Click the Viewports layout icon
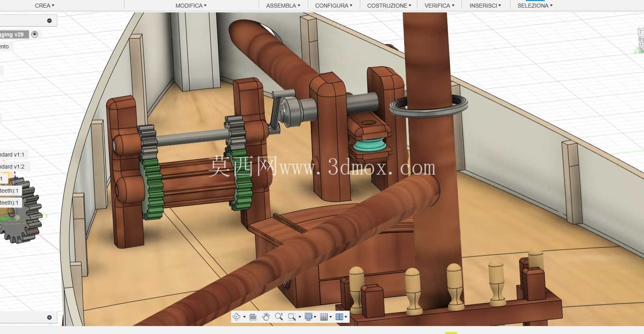The width and height of the screenshot is (644, 334). (x=339, y=317)
